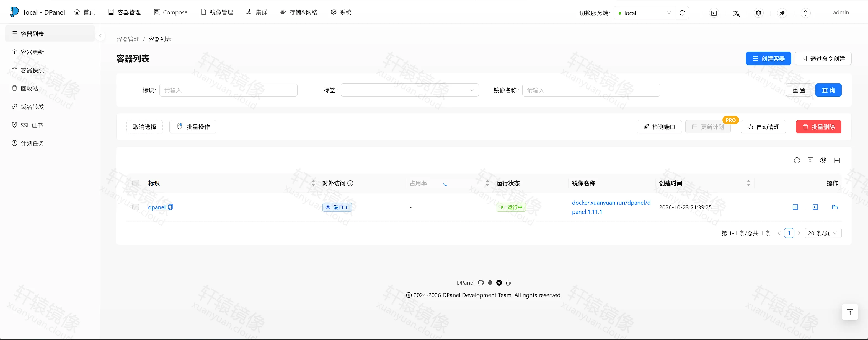The width and height of the screenshot is (868, 340).
Task: Click the 查询 search button
Action: click(828, 90)
